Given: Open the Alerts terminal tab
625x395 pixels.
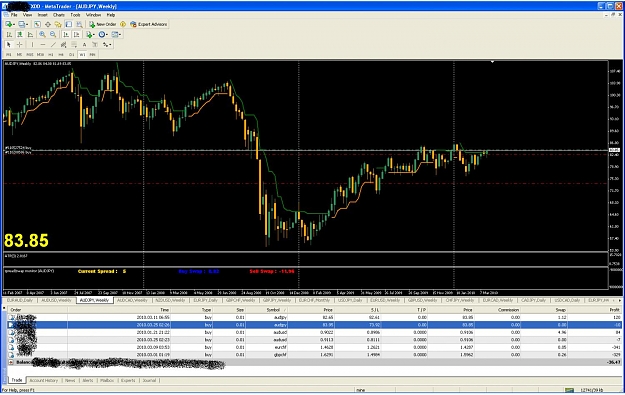Looking at the screenshot, I should click(88, 380).
